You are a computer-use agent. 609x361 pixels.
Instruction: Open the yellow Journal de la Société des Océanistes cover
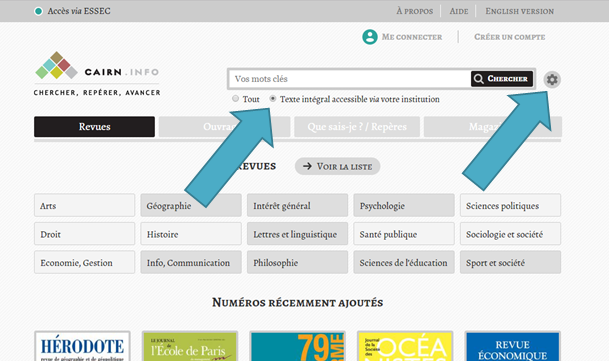click(405, 346)
